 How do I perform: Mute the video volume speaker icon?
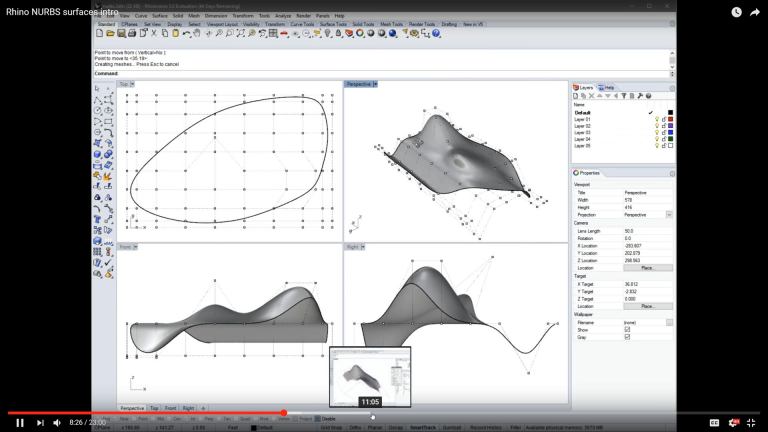(x=57, y=423)
